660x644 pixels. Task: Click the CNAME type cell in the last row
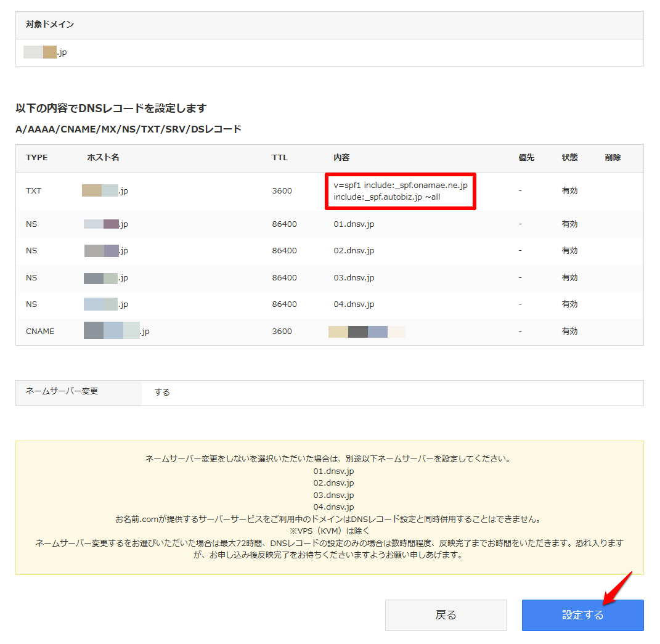click(40, 332)
